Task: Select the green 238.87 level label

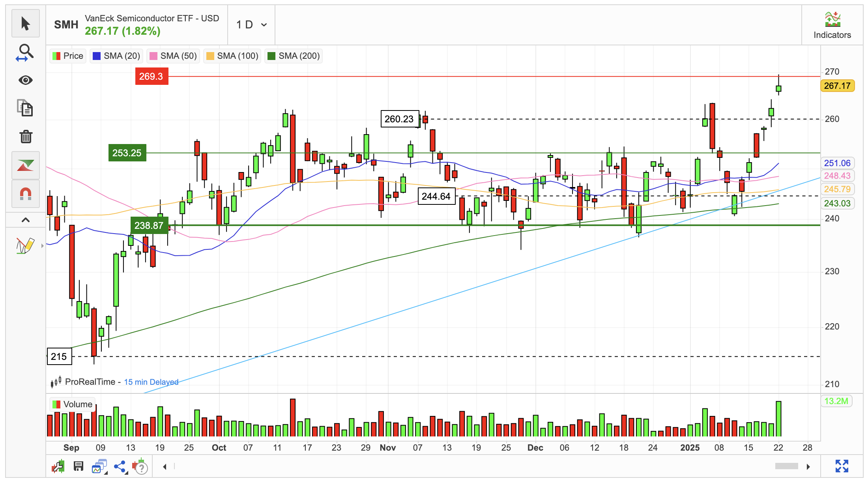Action: 149,225
